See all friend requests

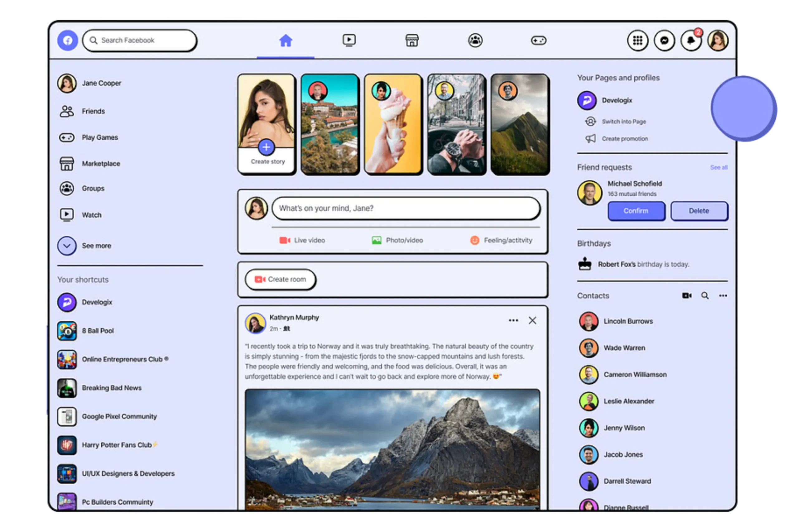719,167
